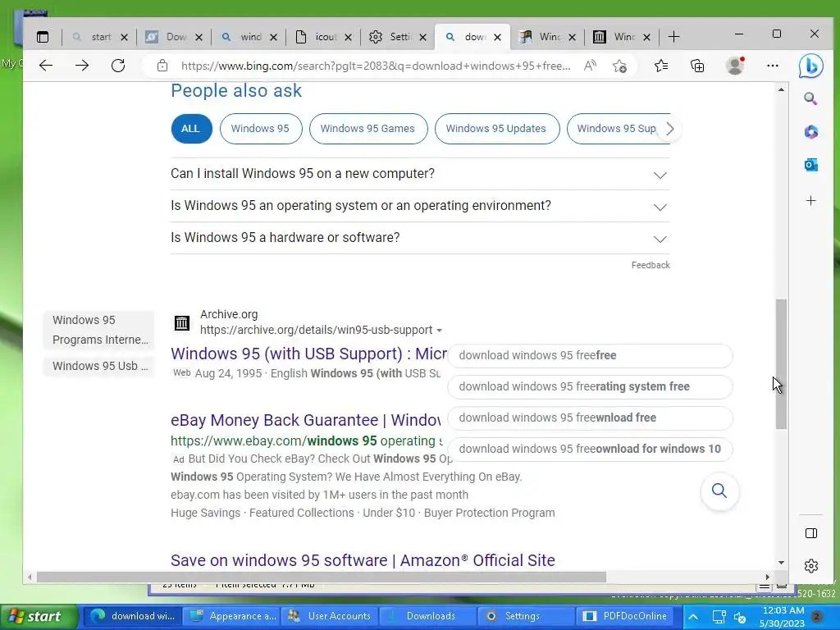Open Outlook in sidebar
Screen dimensions: 840x630
tap(810, 165)
